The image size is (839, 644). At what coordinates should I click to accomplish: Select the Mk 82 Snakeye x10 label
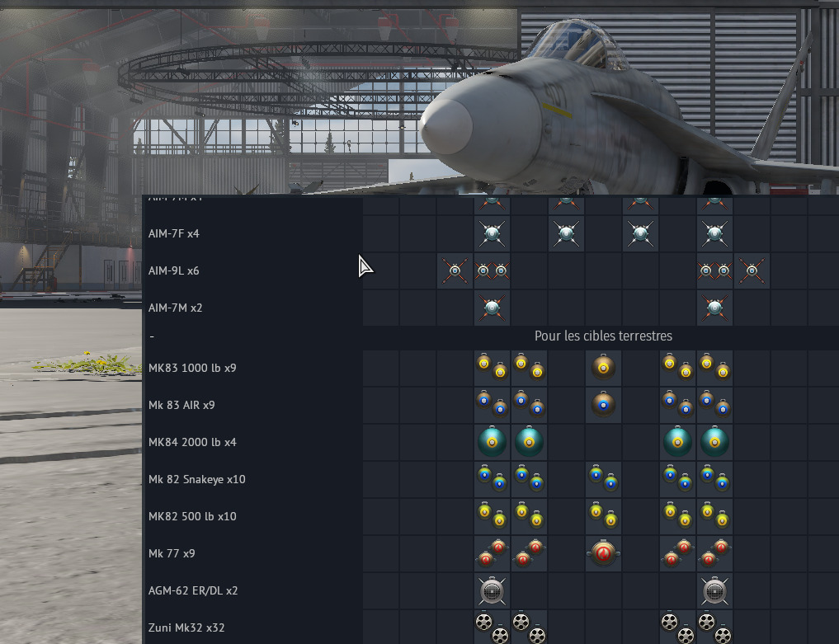coord(196,479)
